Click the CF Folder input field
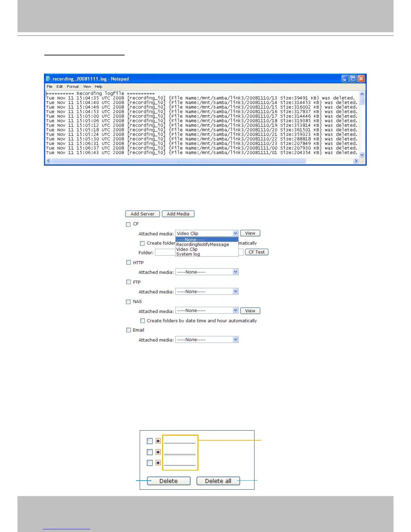The width and height of the screenshot is (411, 532). pos(199,252)
